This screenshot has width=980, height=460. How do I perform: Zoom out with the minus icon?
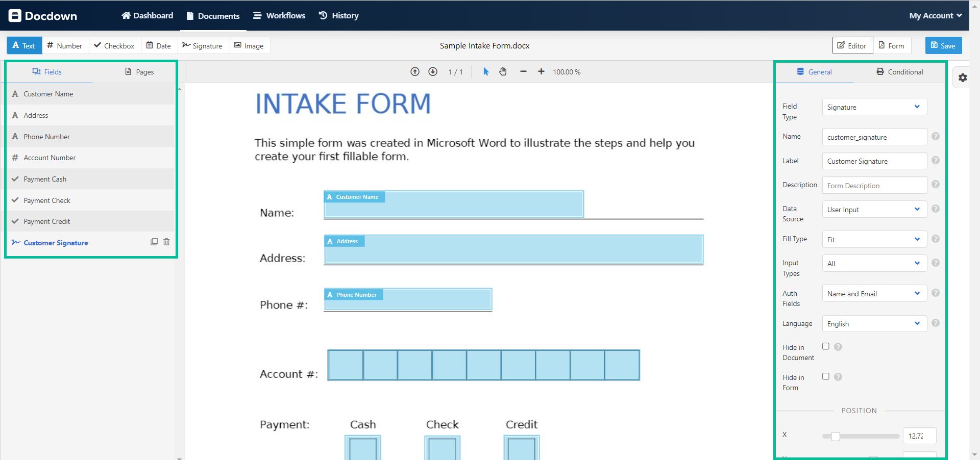pyautogui.click(x=523, y=72)
